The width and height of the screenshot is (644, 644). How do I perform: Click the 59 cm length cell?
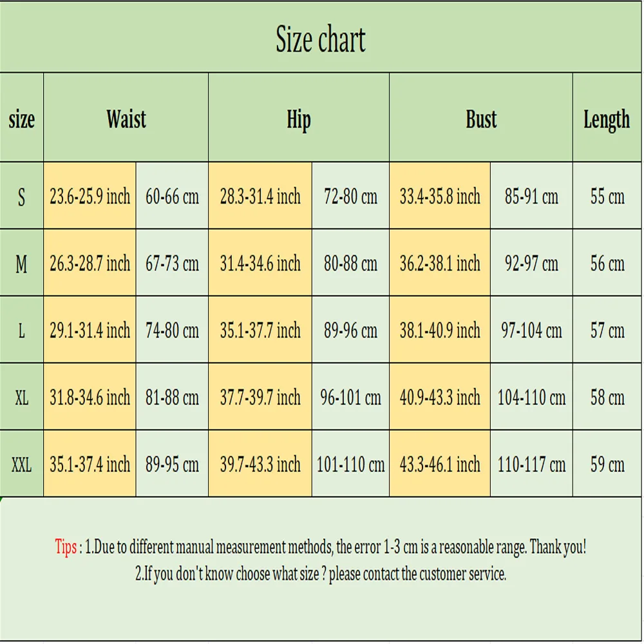pyautogui.click(x=607, y=464)
